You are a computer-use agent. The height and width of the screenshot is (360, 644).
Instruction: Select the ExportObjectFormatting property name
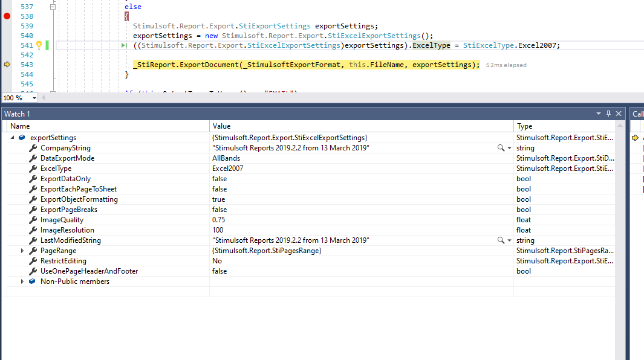[x=79, y=199]
